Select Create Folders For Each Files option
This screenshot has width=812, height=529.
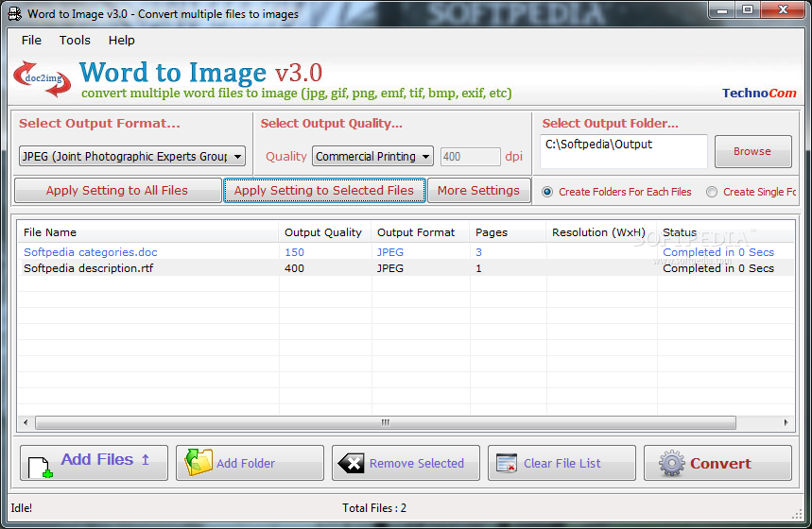(547, 192)
